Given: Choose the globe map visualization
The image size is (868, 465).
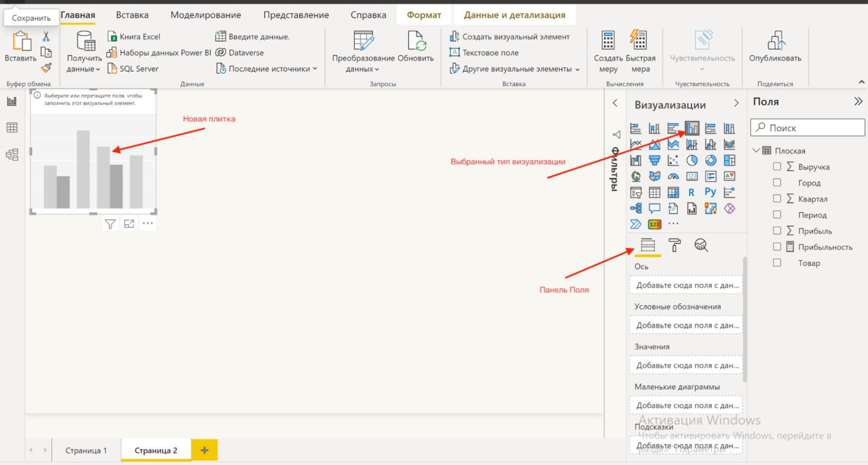Looking at the screenshot, I should pos(636,176).
